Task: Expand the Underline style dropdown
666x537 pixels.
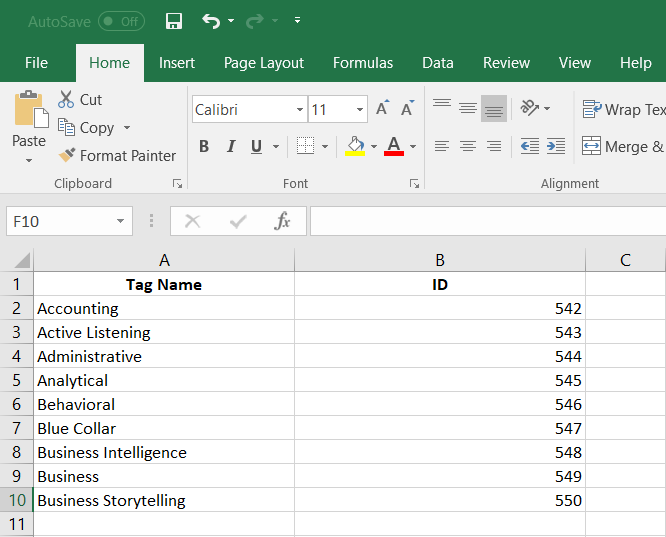Action: tap(276, 147)
